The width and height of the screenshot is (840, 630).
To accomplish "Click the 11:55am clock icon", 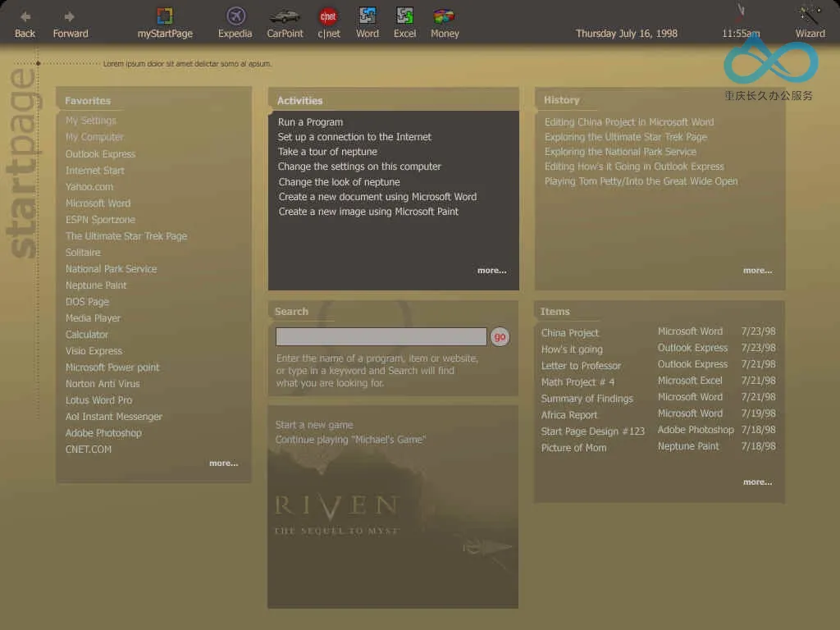I will pos(741,13).
